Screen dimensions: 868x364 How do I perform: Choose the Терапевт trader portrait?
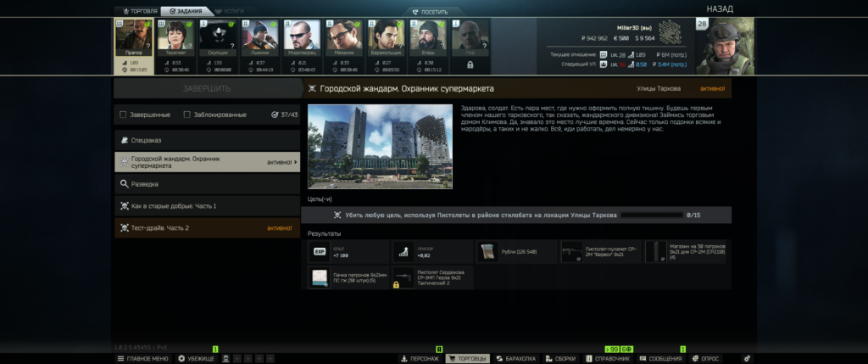pyautogui.click(x=175, y=38)
